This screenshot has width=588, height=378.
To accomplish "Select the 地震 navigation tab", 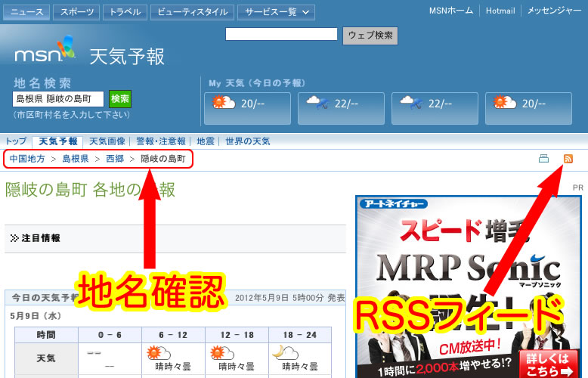I will [206, 141].
